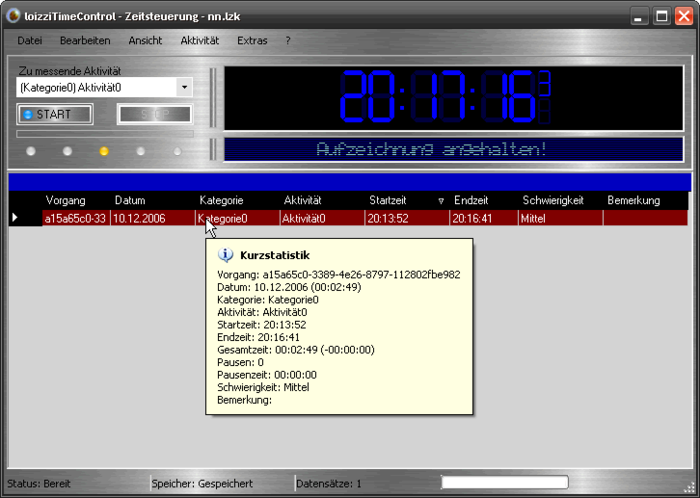Sort by Aktivität column header
Viewport: 700px width, 498px height.
tap(303, 200)
